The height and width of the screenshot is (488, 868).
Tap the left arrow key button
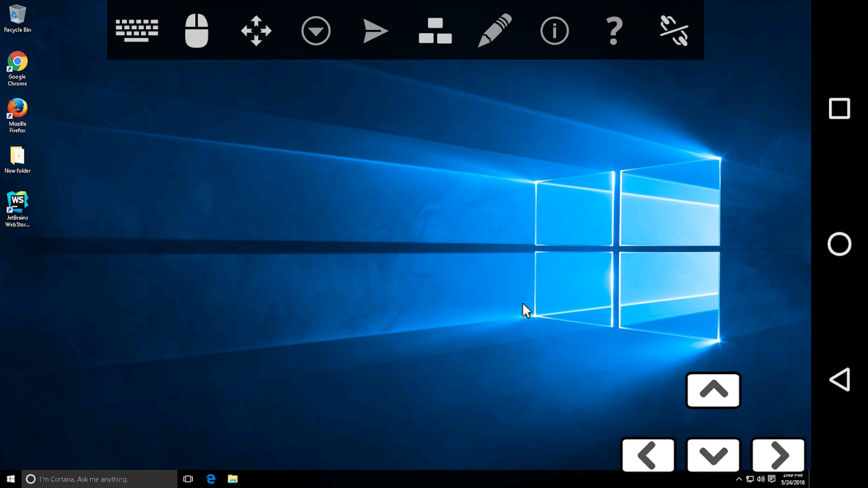pyautogui.click(x=648, y=455)
